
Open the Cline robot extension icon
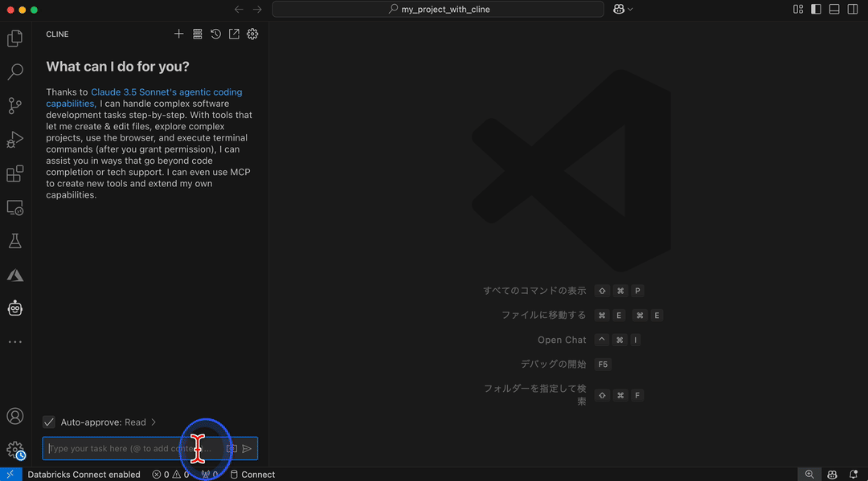pyautogui.click(x=14, y=308)
